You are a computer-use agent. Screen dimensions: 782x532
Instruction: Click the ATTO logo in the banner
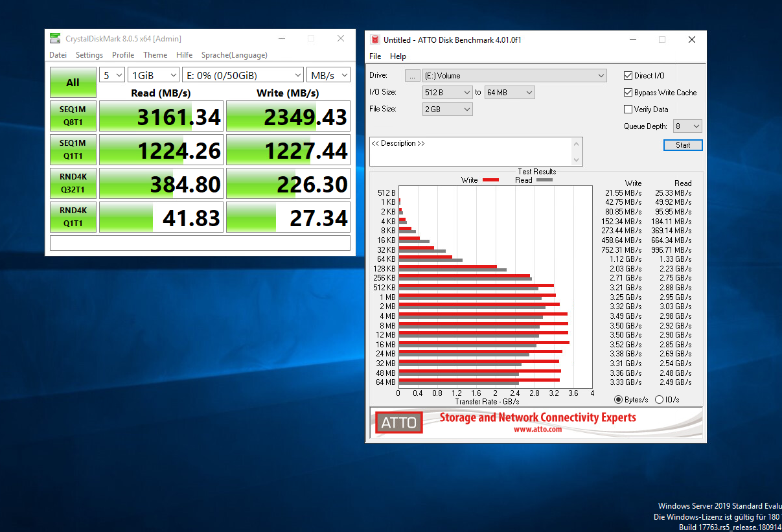[x=399, y=422]
